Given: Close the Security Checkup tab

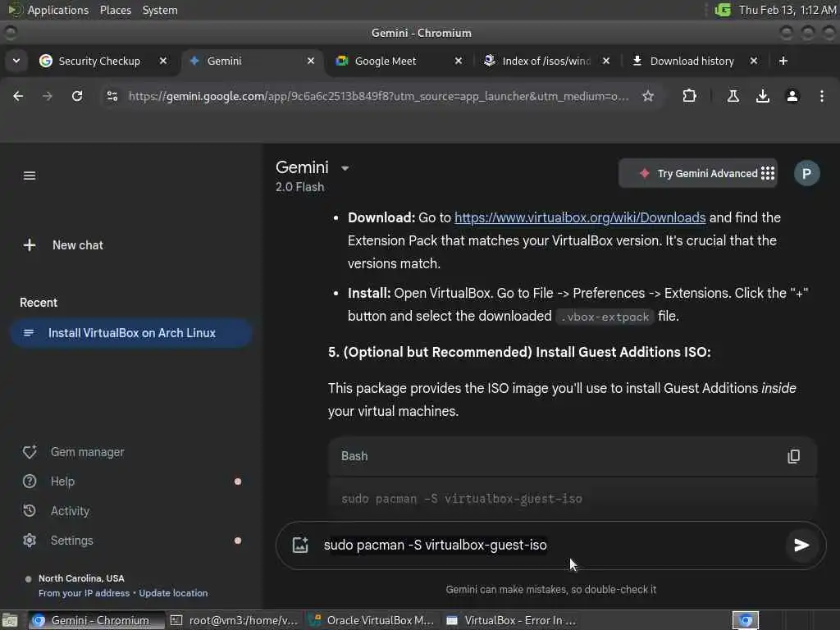Looking at the screenshot, I should (x=163, y=61).
